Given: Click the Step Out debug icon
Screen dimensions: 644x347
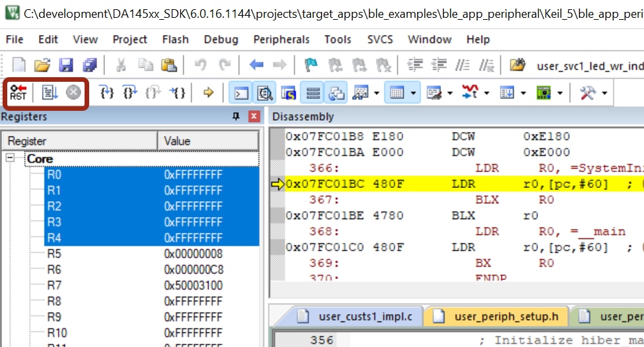Looking at the screenshot, I should coord(153,93).
